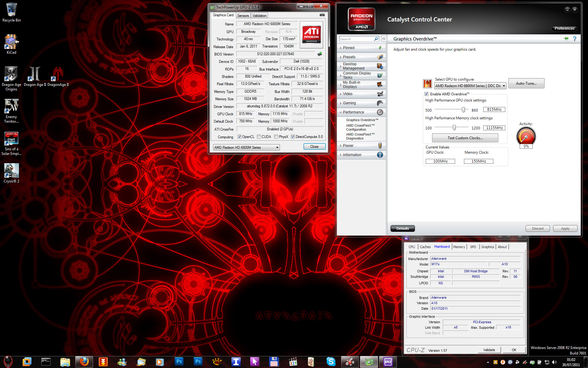Click Auto-Tune button
The width and height of the screenshot is (588, 368).
tap(526, 83)
